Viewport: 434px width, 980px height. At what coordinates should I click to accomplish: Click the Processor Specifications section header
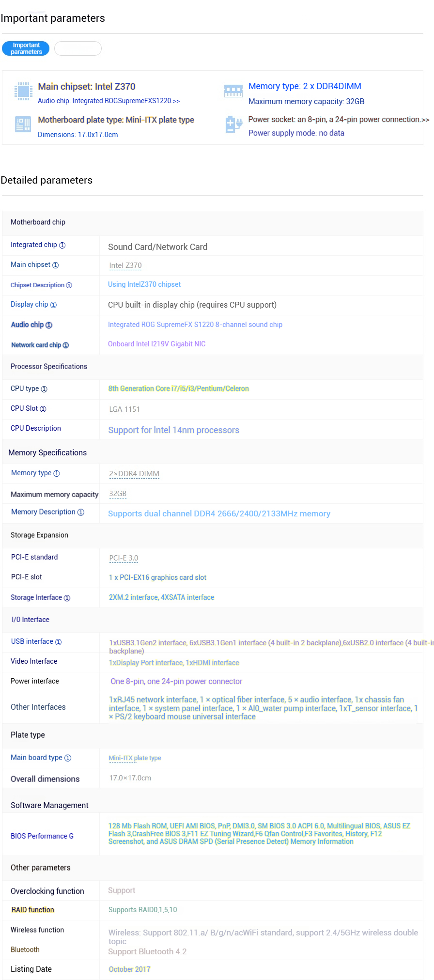49,367
